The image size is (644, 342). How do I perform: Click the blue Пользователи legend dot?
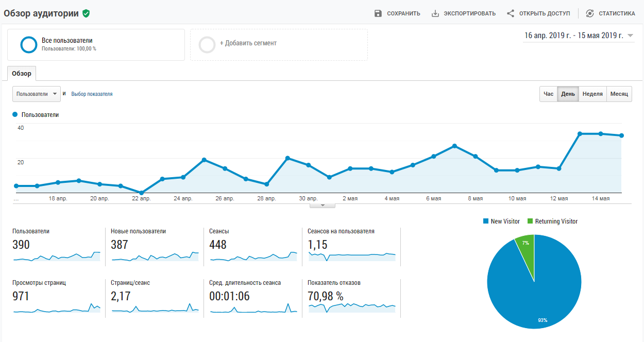click(x=15, y=114)
